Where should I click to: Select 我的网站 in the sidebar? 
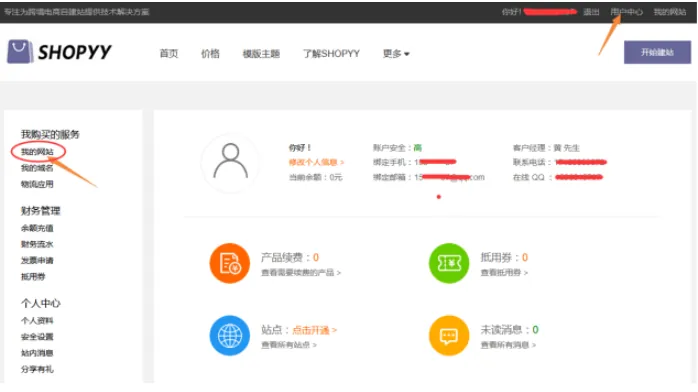[x=37, y=152]
